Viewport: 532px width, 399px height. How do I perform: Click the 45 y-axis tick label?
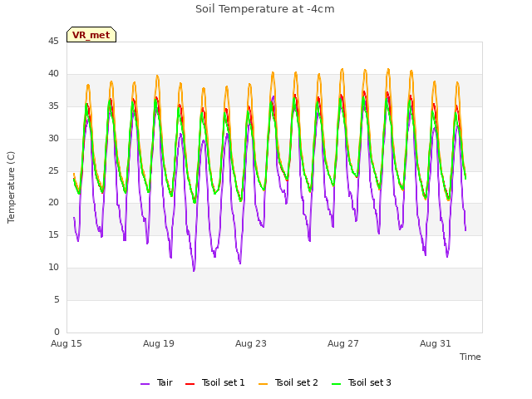click(x=53, y=42)
